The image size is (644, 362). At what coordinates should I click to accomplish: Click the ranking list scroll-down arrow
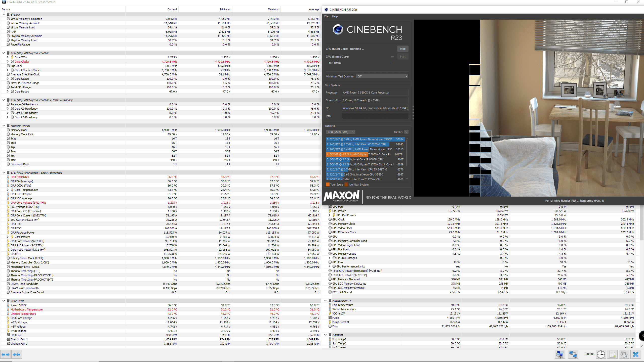click(407, 179)
